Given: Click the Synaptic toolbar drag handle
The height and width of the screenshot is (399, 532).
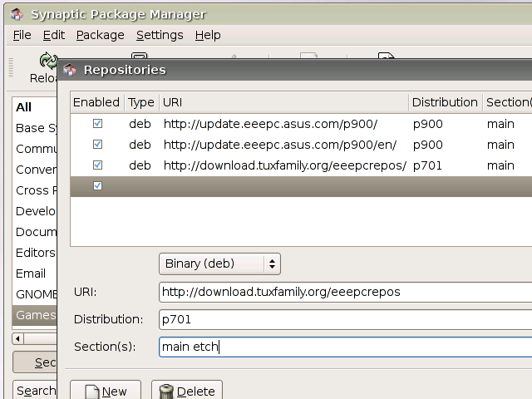Looking at the screenshot, I should pyautogui.click(x=11, y=68).
